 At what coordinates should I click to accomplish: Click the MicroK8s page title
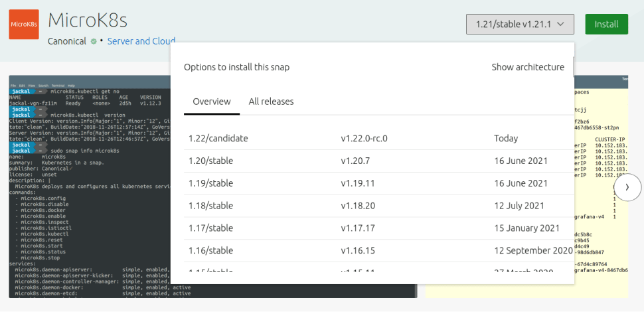(x=88, y=21)
